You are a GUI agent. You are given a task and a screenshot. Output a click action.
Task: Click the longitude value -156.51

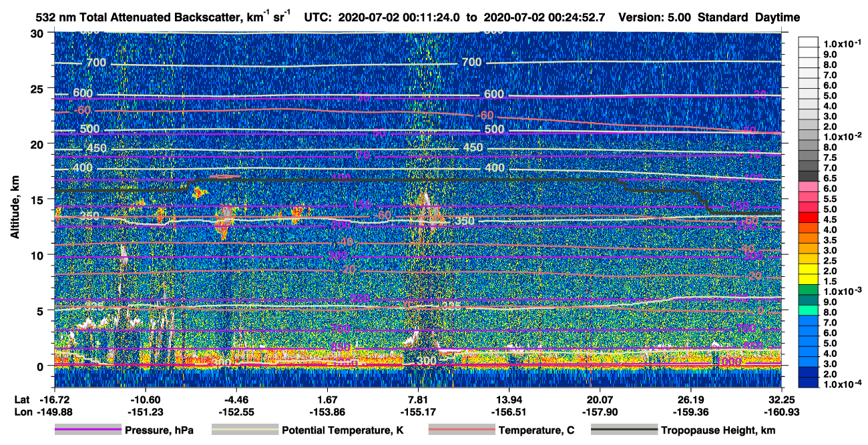tap(509, 412)
